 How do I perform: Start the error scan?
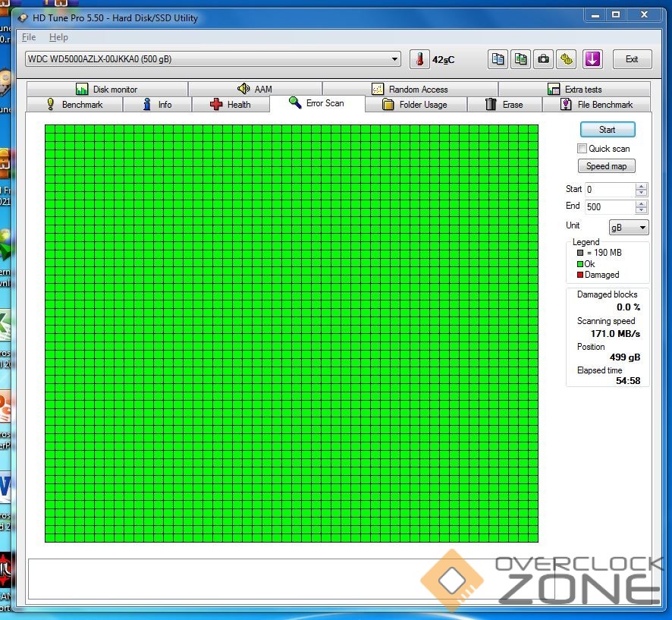608,130
